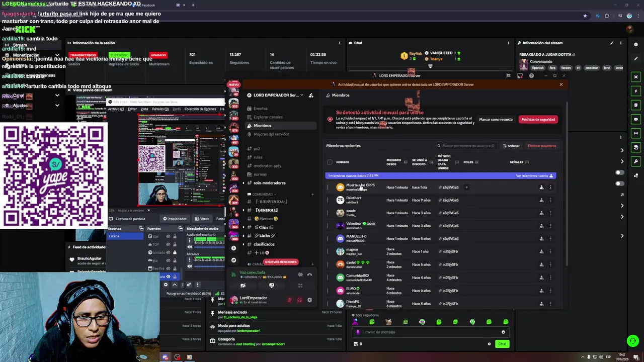Viewport: 644px width, 362px height.
Task: Expand the Clips channel threads arrow
Action: (x=244, y=227)
